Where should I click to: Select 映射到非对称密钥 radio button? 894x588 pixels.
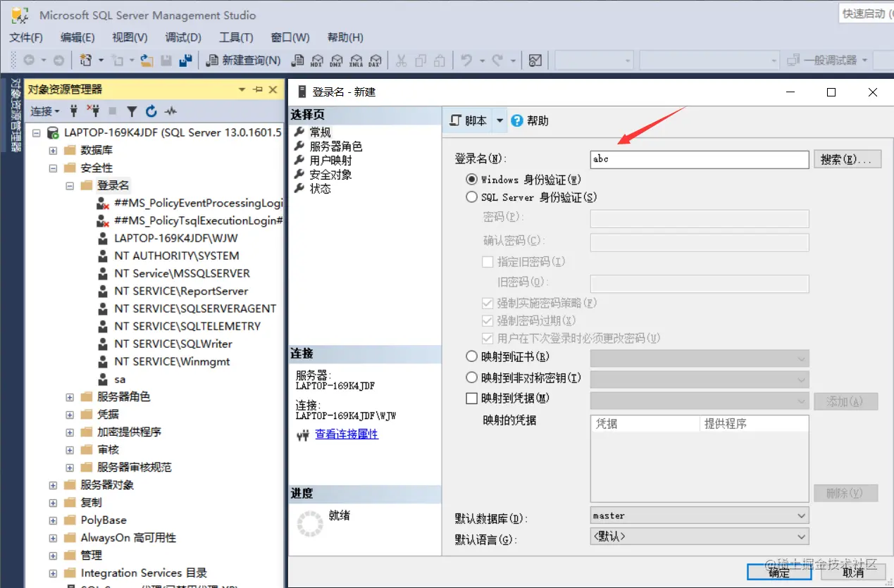click(x=472, y=377)
